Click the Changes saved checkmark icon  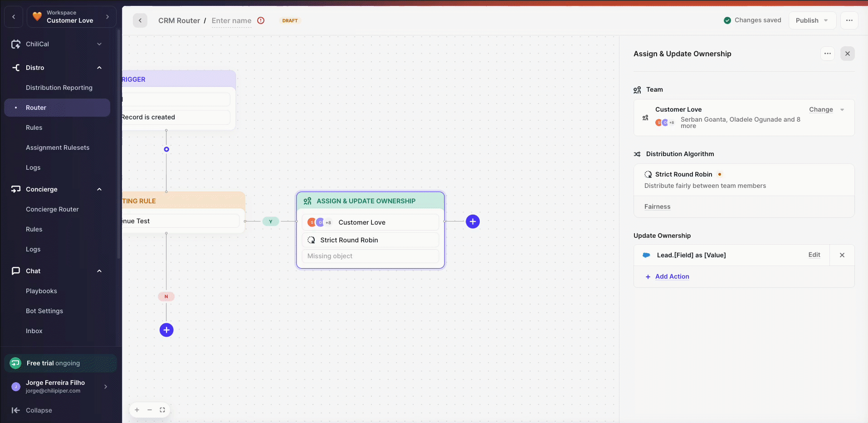point(727,20)
